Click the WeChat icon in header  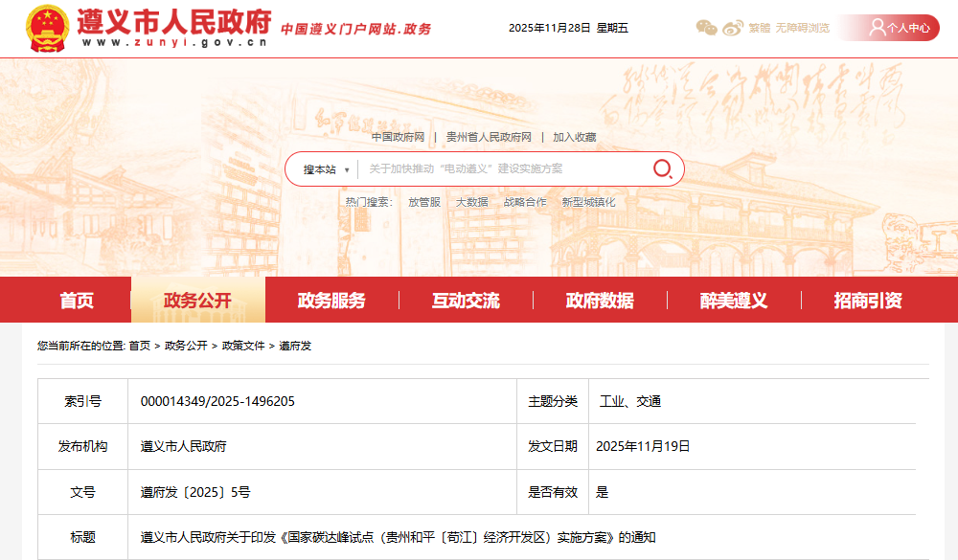tap(706, 28)
